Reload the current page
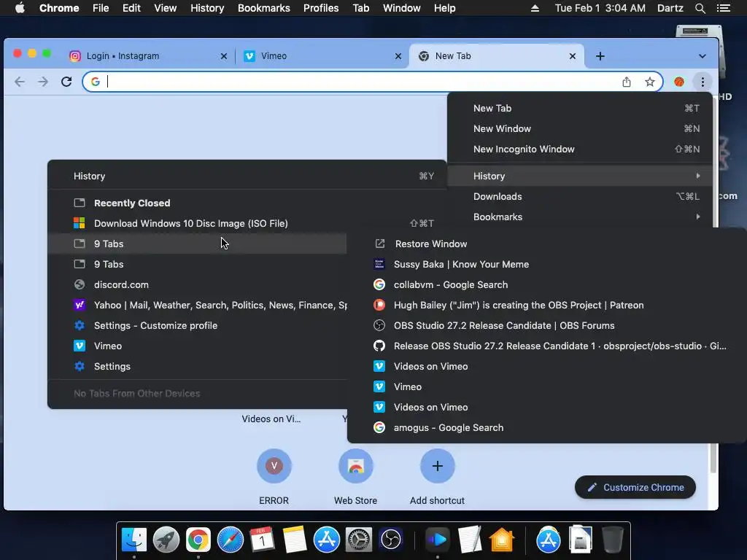Screen dimensions: 747x560 (66, 82)
